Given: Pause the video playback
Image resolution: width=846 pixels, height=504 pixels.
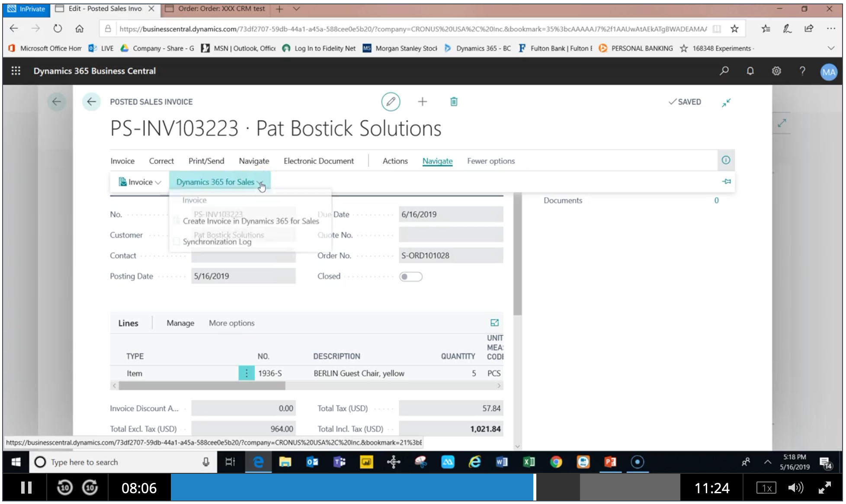Looking at the screenshot, I should pyautogui.click(x=26, y=488).
